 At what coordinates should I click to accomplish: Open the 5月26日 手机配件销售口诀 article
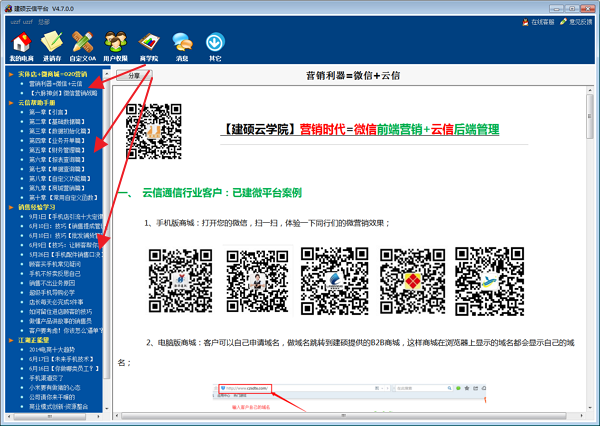pyautogui.click(x=66, y=255)
